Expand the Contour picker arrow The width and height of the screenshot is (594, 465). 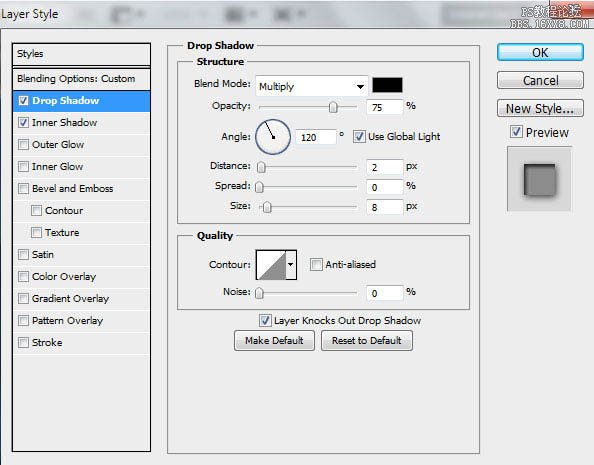pos(291,265)
